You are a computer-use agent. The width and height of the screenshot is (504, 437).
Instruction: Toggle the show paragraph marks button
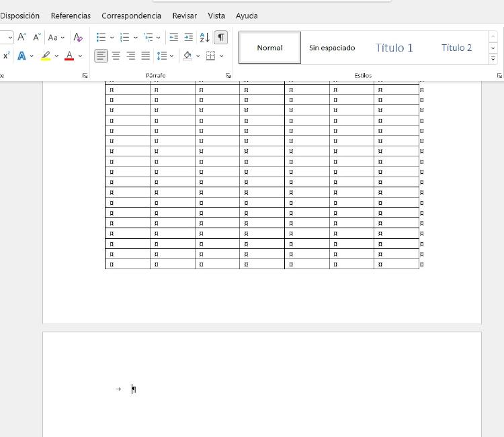[220, 38]
